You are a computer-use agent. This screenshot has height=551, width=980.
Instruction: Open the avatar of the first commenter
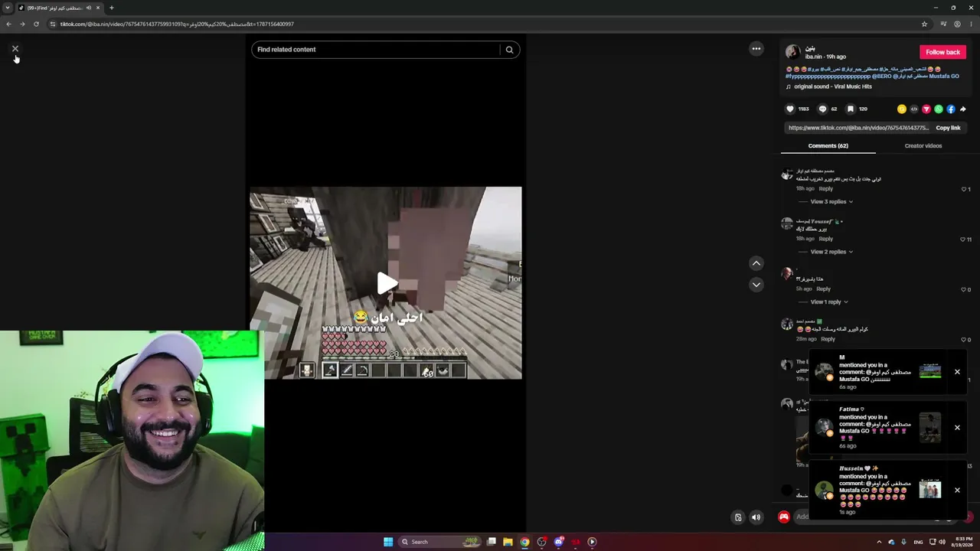[786, 174]
